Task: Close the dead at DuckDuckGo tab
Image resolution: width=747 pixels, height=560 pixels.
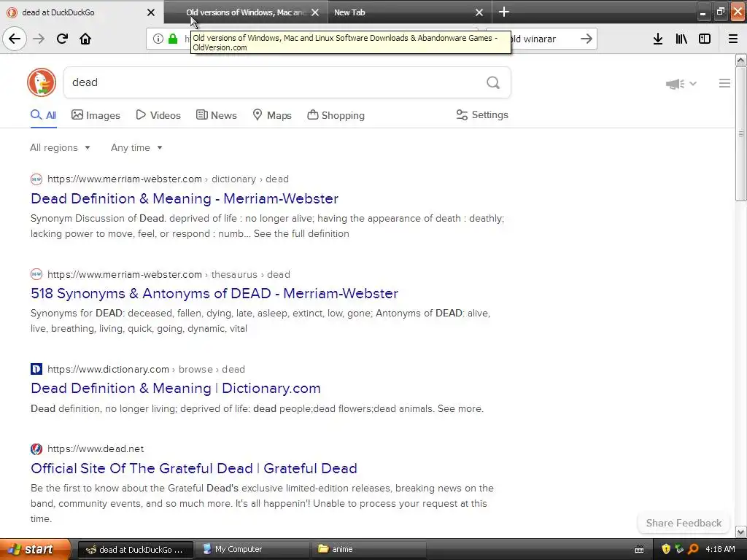Action: (150, 12)
